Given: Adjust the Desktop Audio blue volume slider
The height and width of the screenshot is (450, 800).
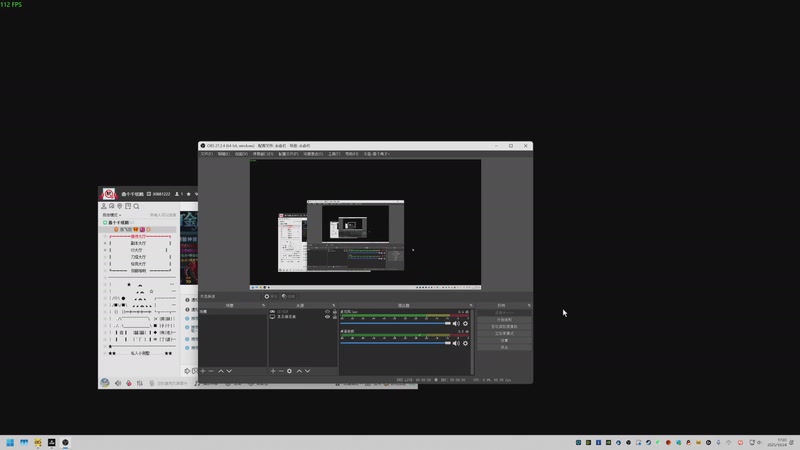Looking at the screenshot, I should coord(395,343).
